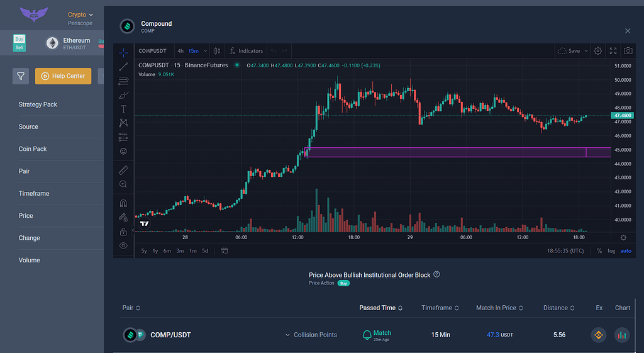Activate the zoom in tool
Image resolution: width=644 pixels, height=353 pixels.
coord(123,184)
